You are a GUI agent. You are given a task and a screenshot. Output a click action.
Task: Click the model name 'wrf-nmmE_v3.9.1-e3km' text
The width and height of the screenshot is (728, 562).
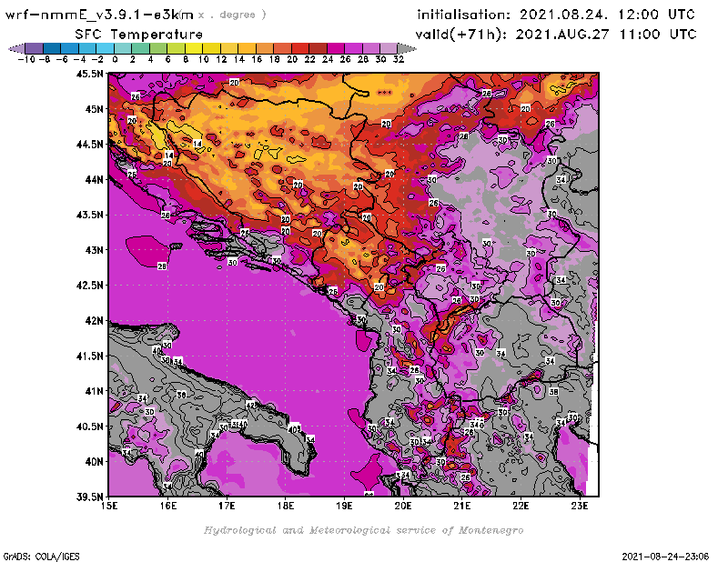tap(99, 15)
